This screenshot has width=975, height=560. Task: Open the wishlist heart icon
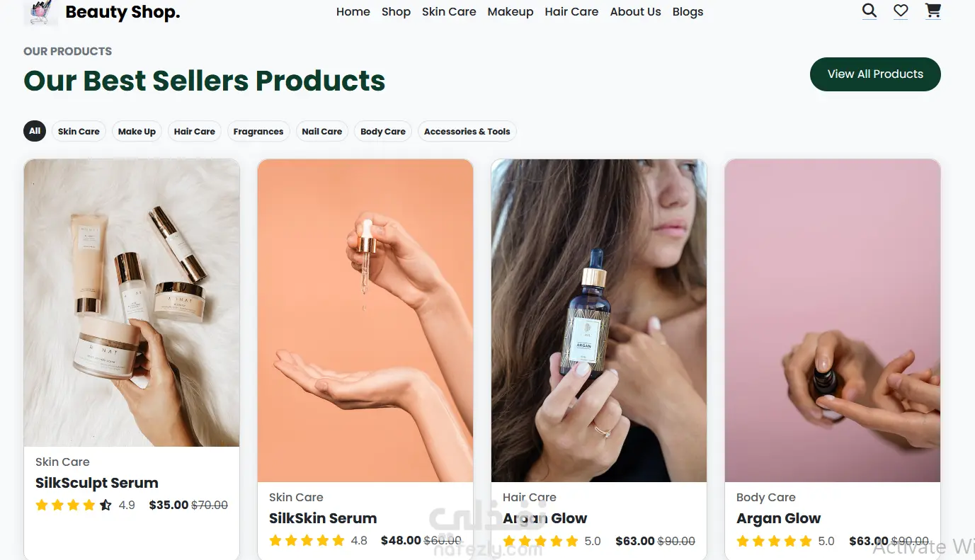901,11
